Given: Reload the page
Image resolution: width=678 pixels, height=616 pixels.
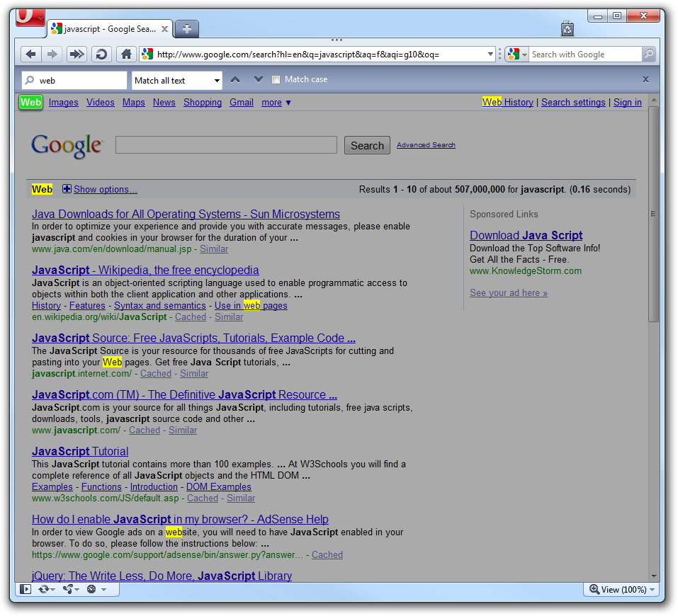Looking at the screenshot, I should pos(101,55).
